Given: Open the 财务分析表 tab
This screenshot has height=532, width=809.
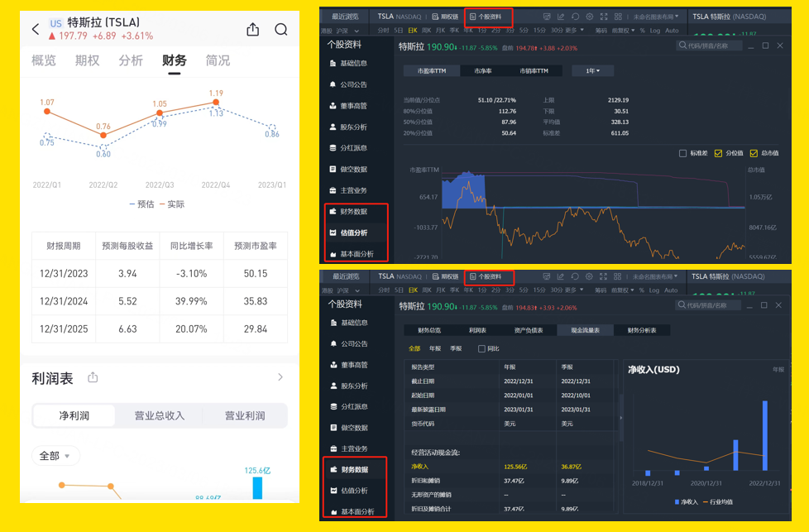Looking at the screenshot, I should tap(642, 330).
